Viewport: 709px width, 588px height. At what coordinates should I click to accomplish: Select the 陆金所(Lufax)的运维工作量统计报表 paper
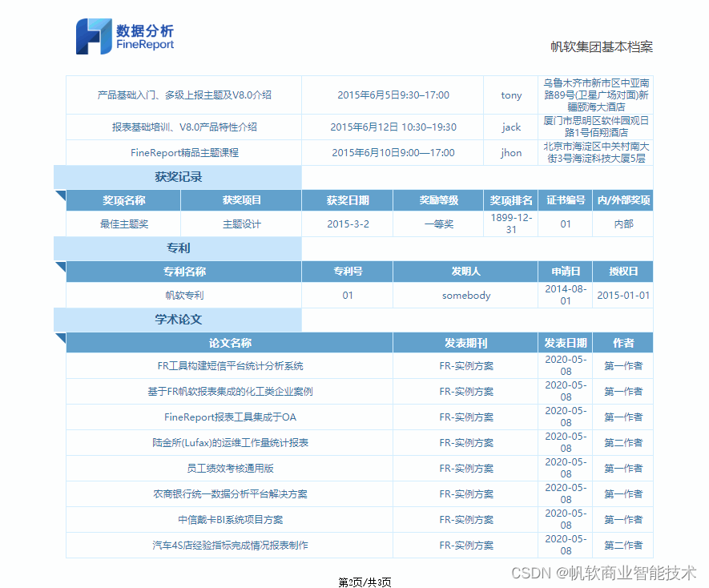pyautogui.click(x=230, y=443)
